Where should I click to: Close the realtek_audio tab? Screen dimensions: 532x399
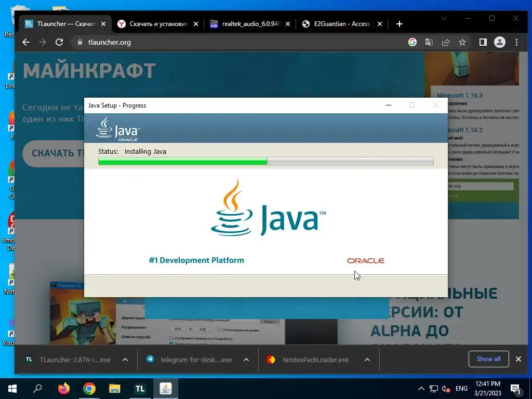coord(288,24)
